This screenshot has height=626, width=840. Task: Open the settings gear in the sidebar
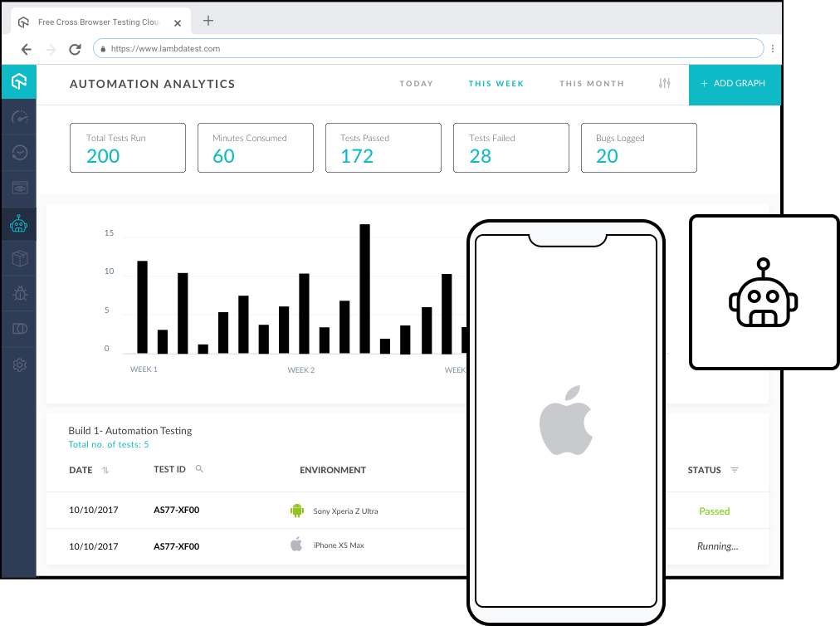coord(18,364)
